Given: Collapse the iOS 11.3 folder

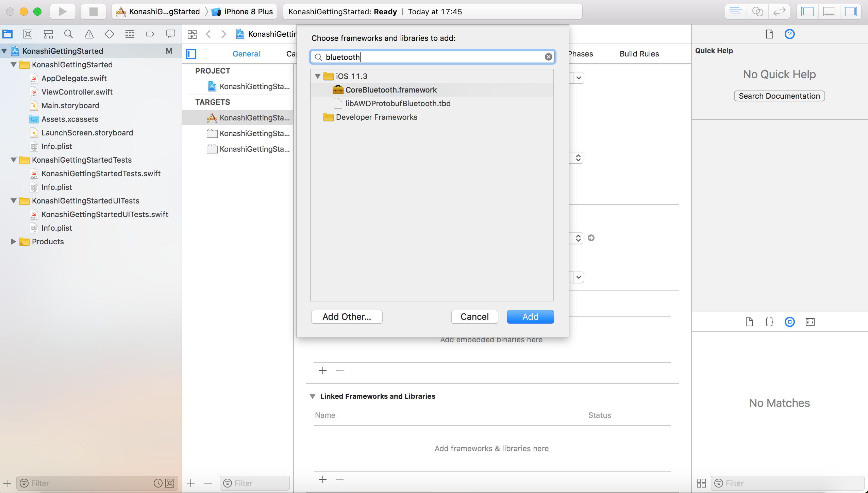Looking at the screenshot, I should (318, 76).
